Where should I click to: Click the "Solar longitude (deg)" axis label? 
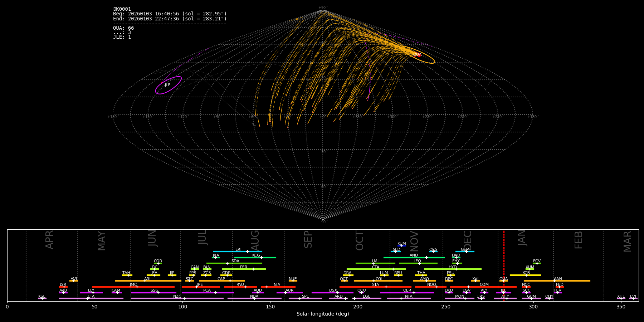(x=323, y=314)
